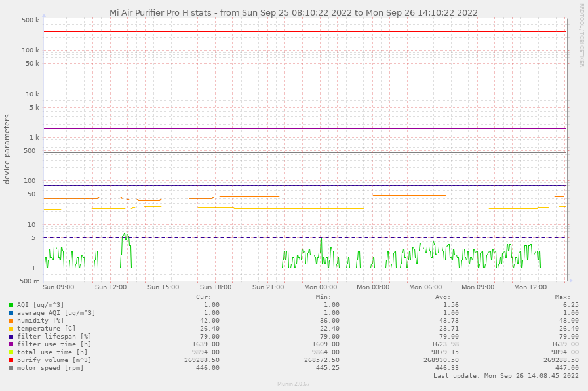Click the total use time minimum 9864.00
Screen dimensions: 588x391
tap(326, 352)
